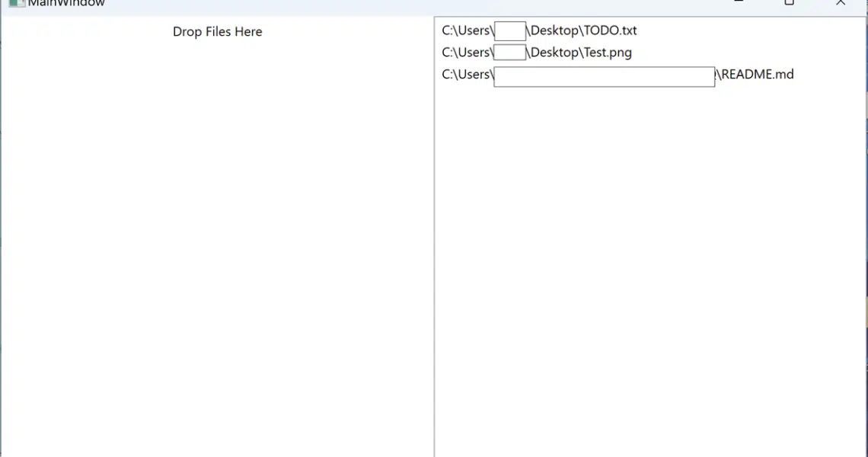The height and width of the screenshot is (457, 868).
Task: Click 'C:\Users' text on the README.md row
Action: click(x=466, y=75)
